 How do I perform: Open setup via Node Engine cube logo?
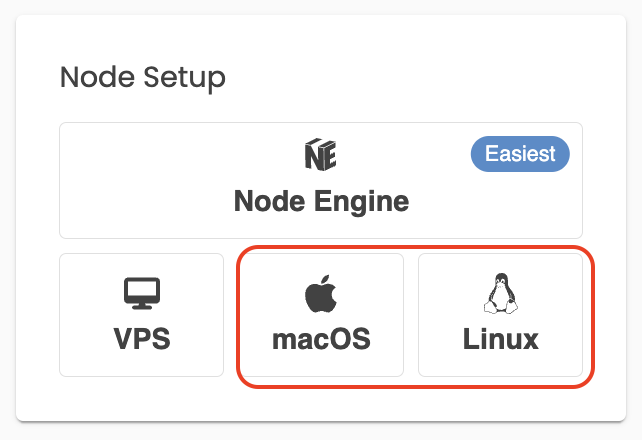(x=321, y=154)
